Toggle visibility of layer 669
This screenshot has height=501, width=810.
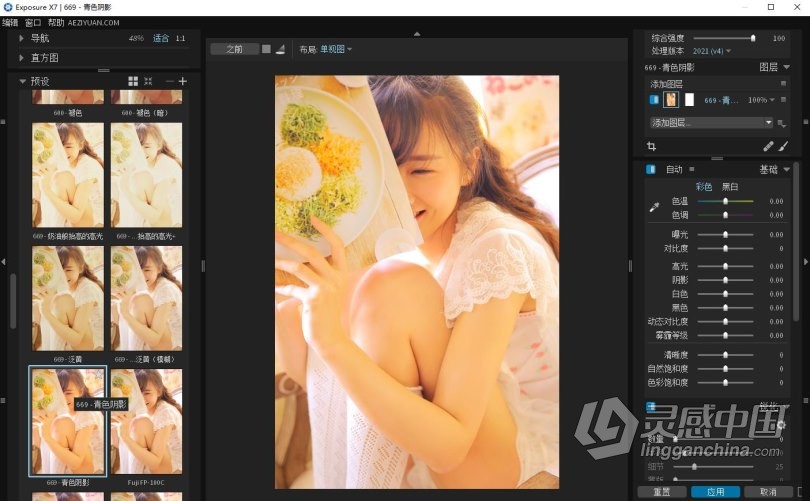point(653,100)
